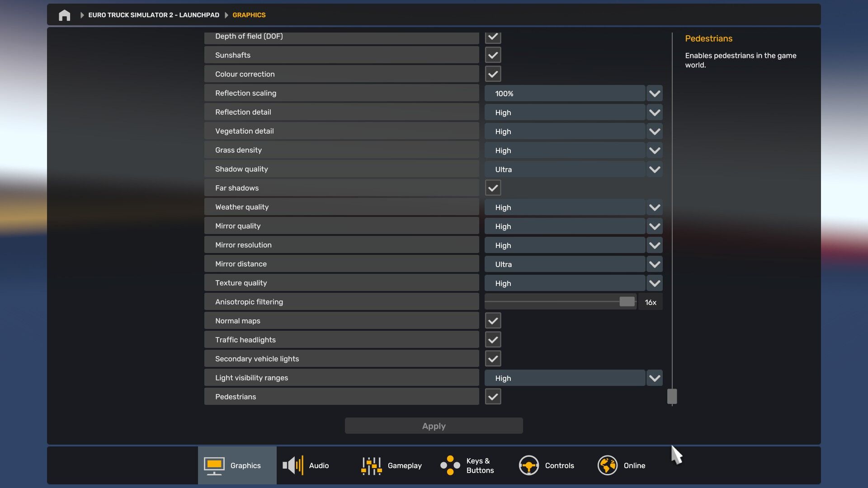Click the 16x anisotropic value
The height and width of the screenshot is (488, 868).
click(x=651, y=302)
